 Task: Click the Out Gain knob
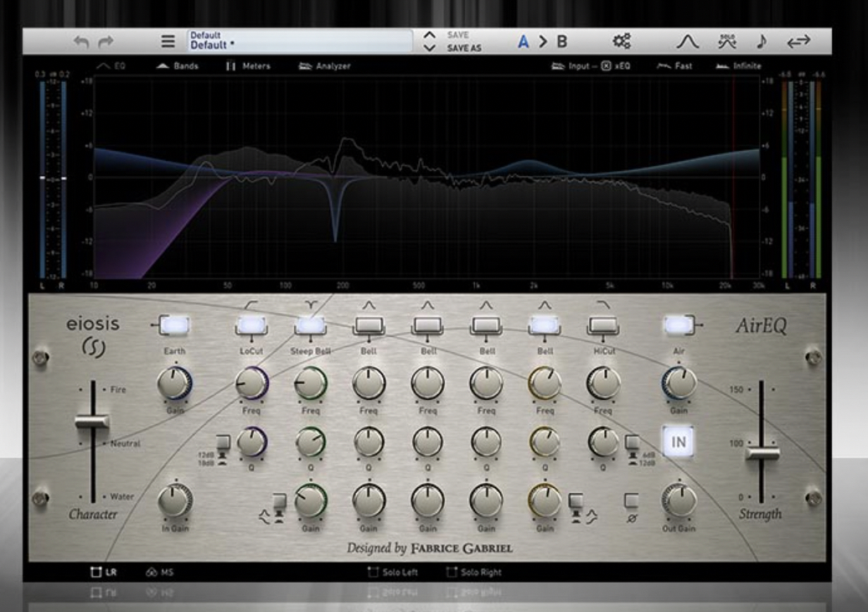pos(679,500)
